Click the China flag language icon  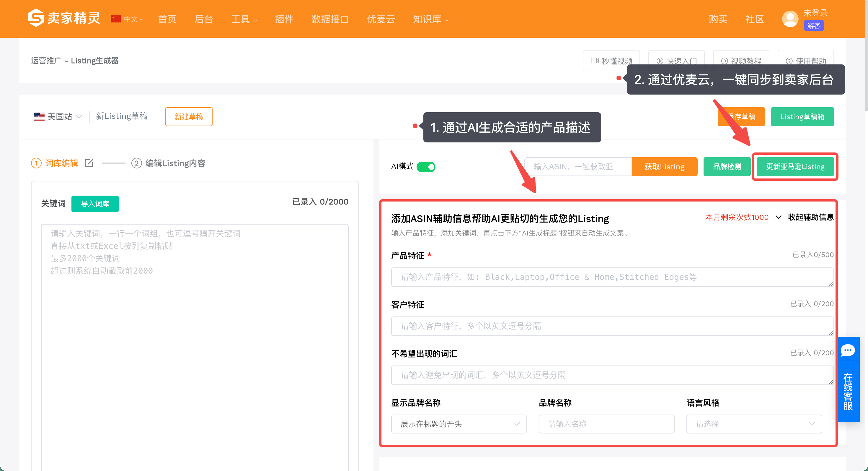point(116,19)
